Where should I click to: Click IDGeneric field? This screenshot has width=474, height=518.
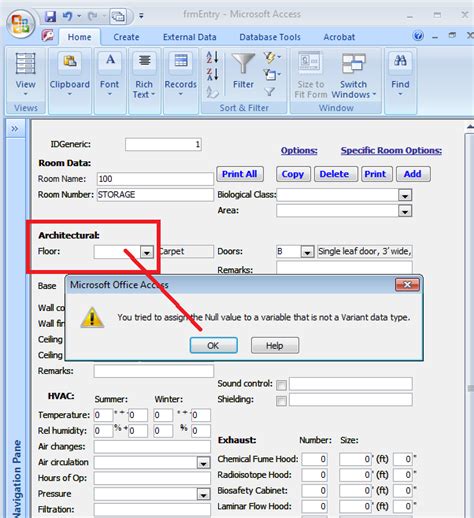pyautogui.click(x=163, y=144)
